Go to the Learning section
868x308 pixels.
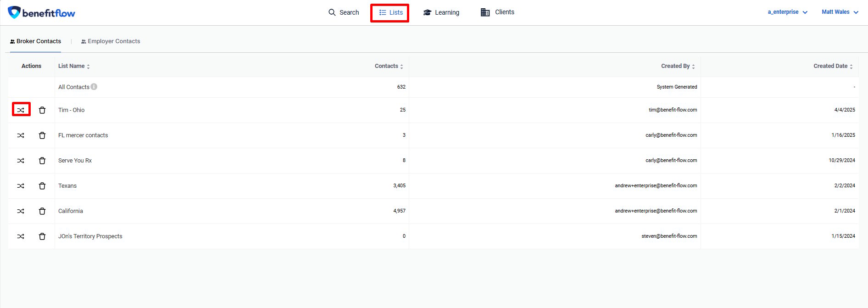tap(441, 12)
